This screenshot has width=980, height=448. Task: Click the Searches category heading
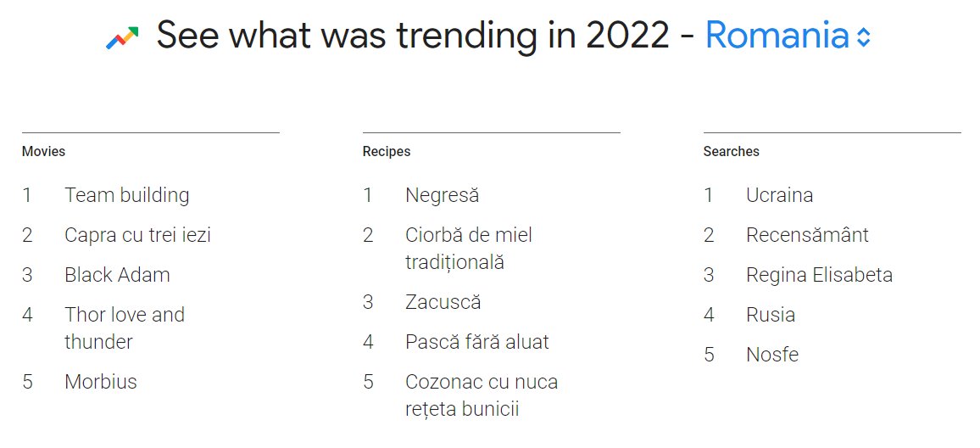pyautogui.click(x=732, y=151)
